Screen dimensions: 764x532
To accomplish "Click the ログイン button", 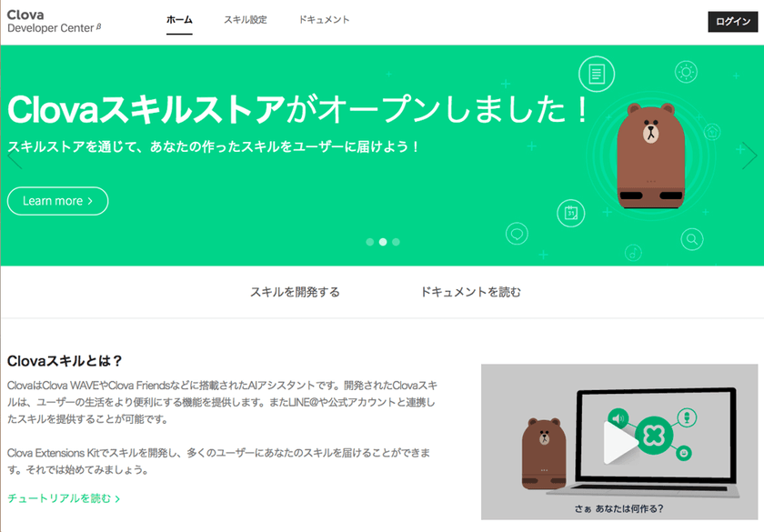I will (x=733, y=22).
